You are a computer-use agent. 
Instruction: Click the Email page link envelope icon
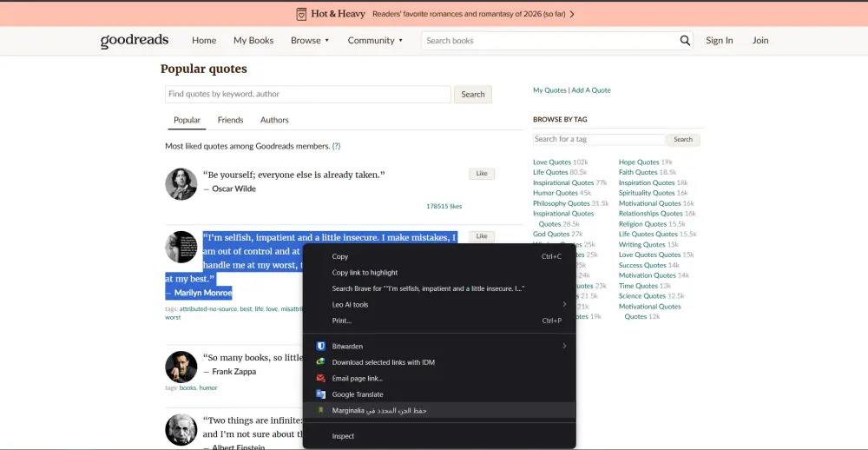(x=320, y=379)
